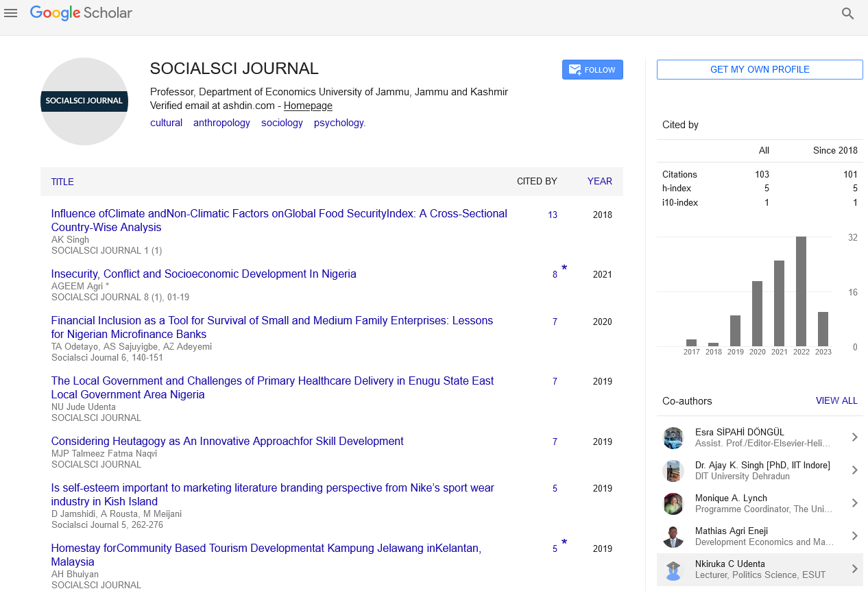Click the i10-index metric label
The width and height of the screenshot is (868, 591).
tap(679, 202)
